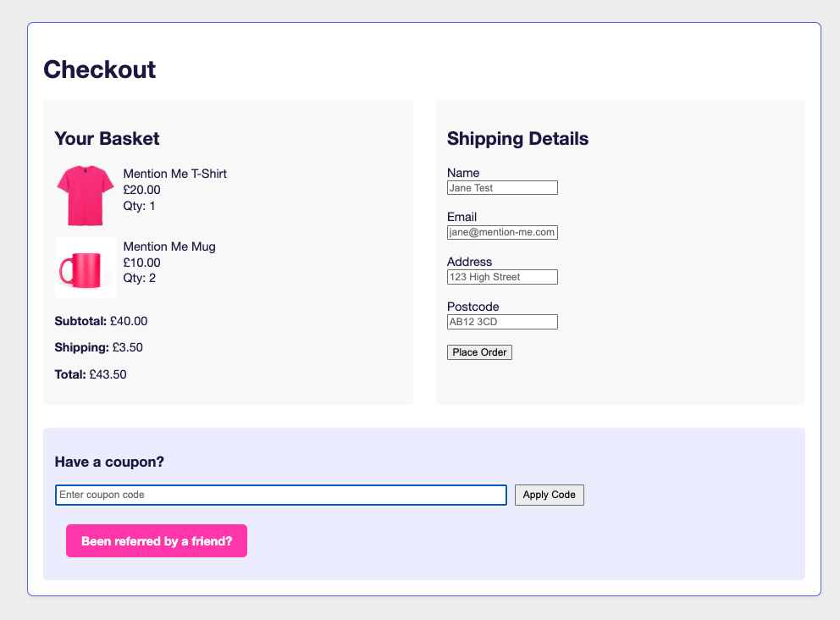Click the 'Have a coupon?' heading

pyautogui.click(x=109, y=462)
